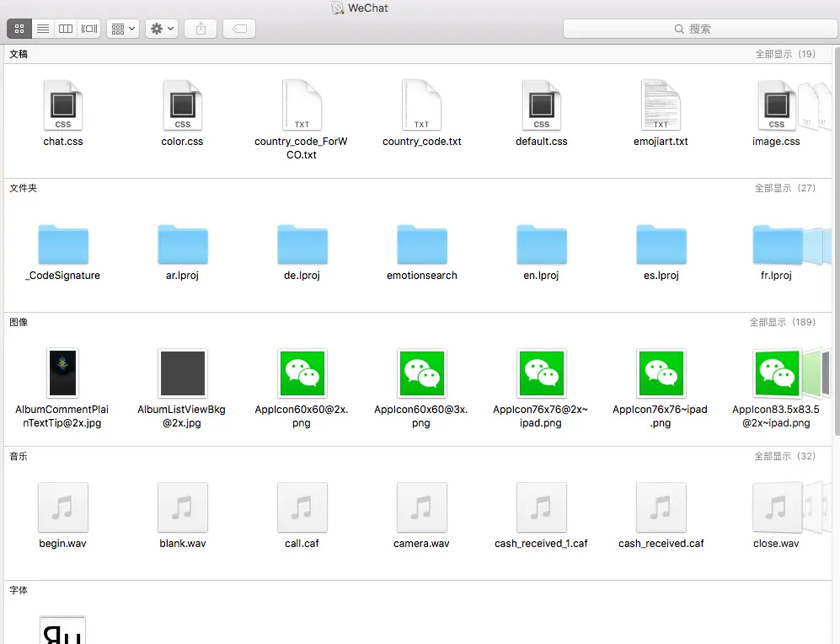
Task: Select the en.lproj folder
Action: 542,244
